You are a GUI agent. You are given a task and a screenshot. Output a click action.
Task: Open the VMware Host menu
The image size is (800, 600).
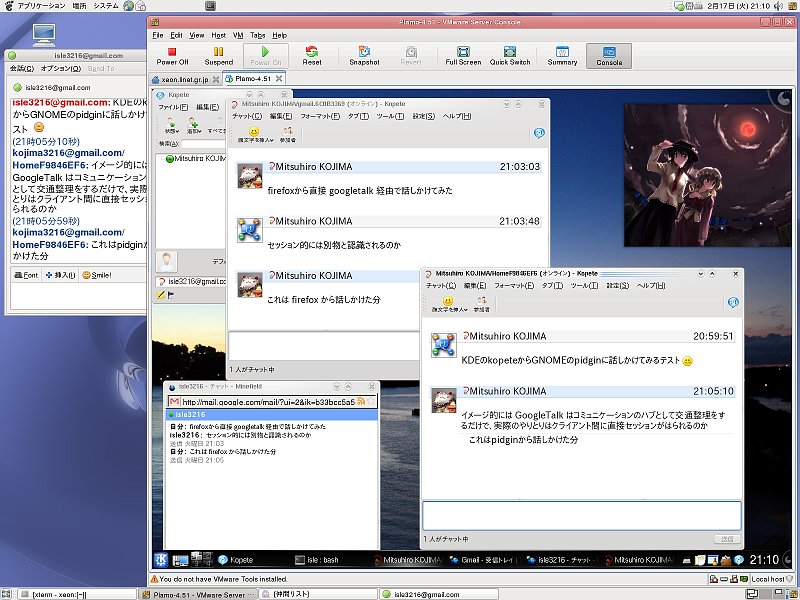click(x=219, y=35)
